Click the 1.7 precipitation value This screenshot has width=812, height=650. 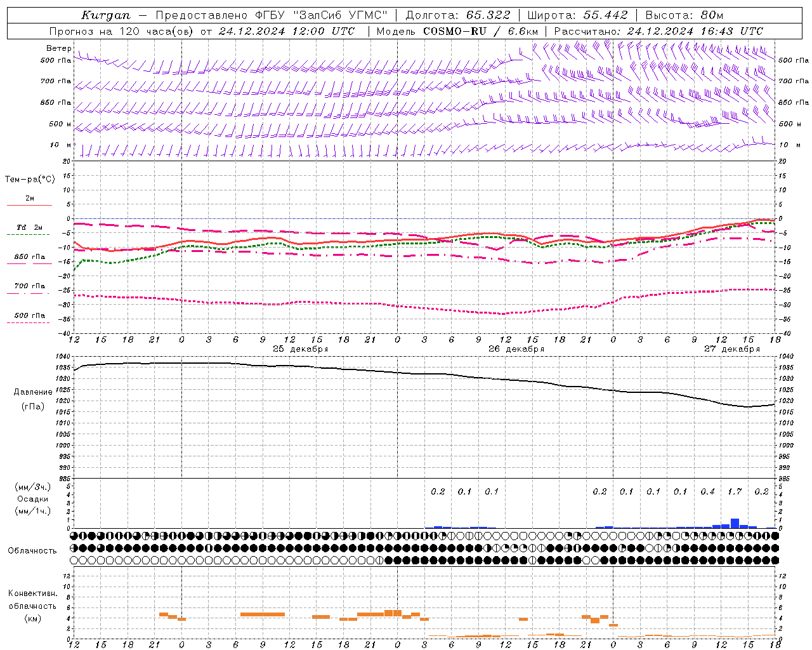point(735,491)
